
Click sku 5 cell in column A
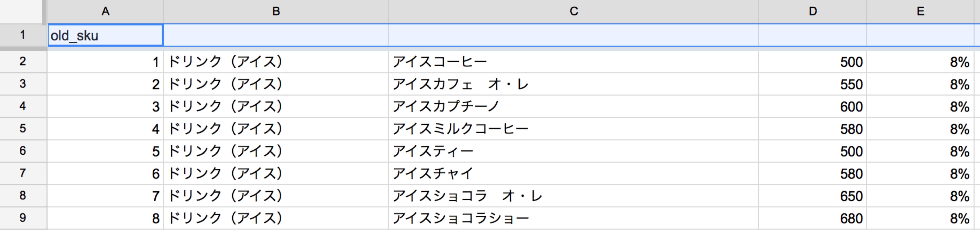pyautogui.click(x=105, y=151)
